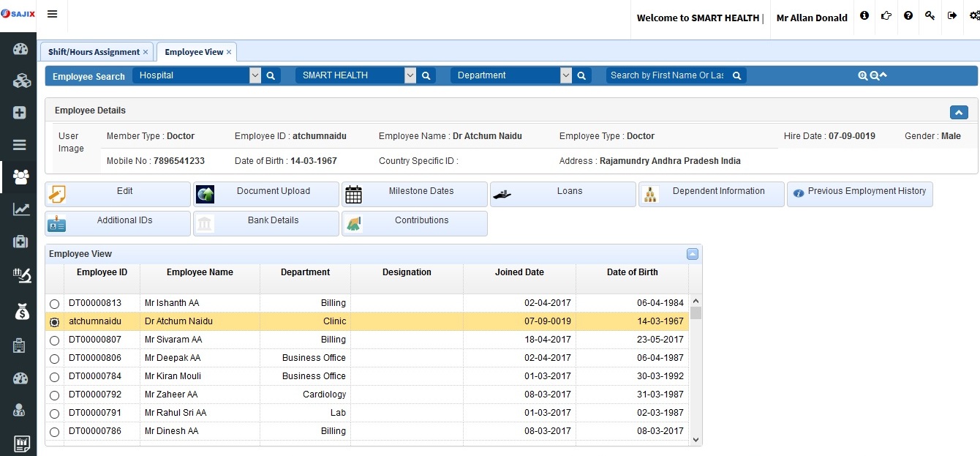This screenshot has height=456, width=980.
Task: Collapse the Employee Details panel
Action: (x=958, y=112)
